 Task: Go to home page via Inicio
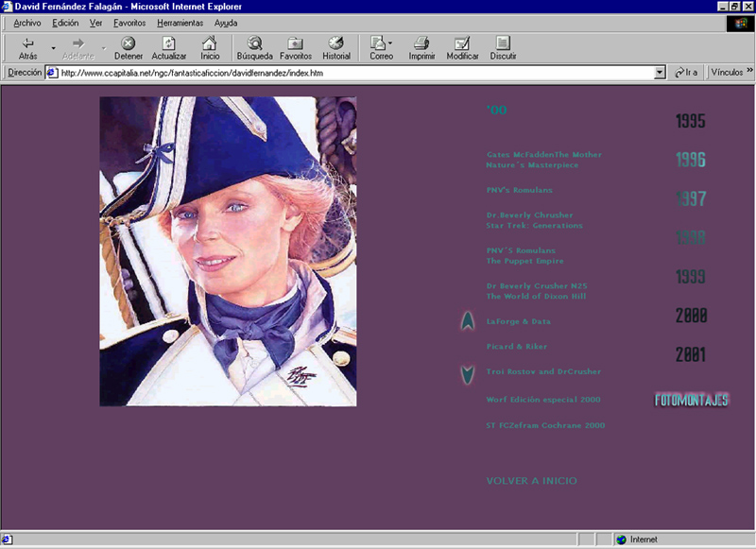point(210,49)
